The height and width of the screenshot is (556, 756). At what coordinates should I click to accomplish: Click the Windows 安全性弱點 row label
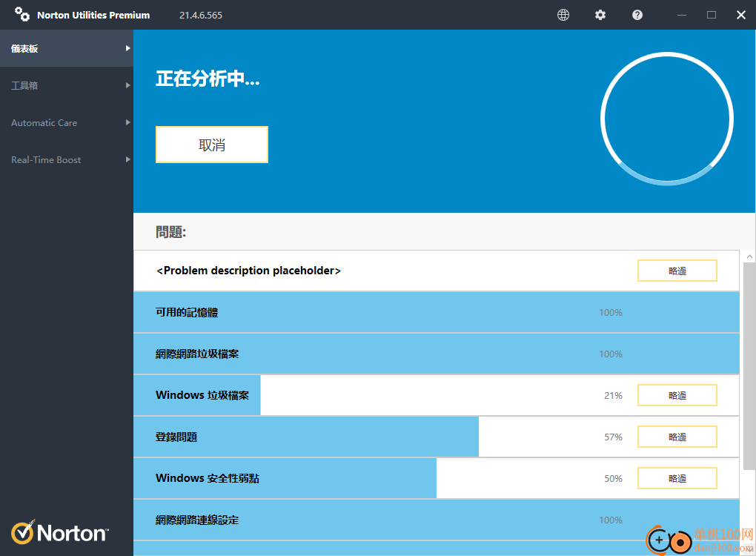(x=208, y=478)
